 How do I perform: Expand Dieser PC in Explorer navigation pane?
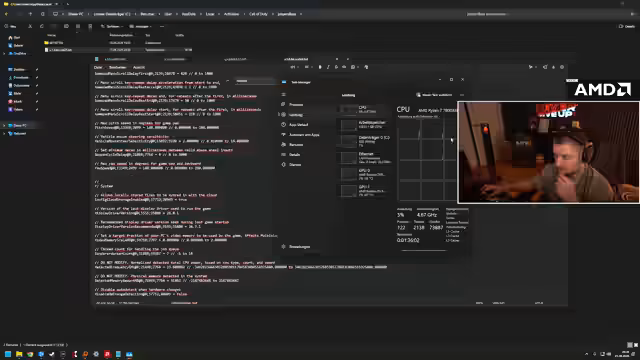4,125
